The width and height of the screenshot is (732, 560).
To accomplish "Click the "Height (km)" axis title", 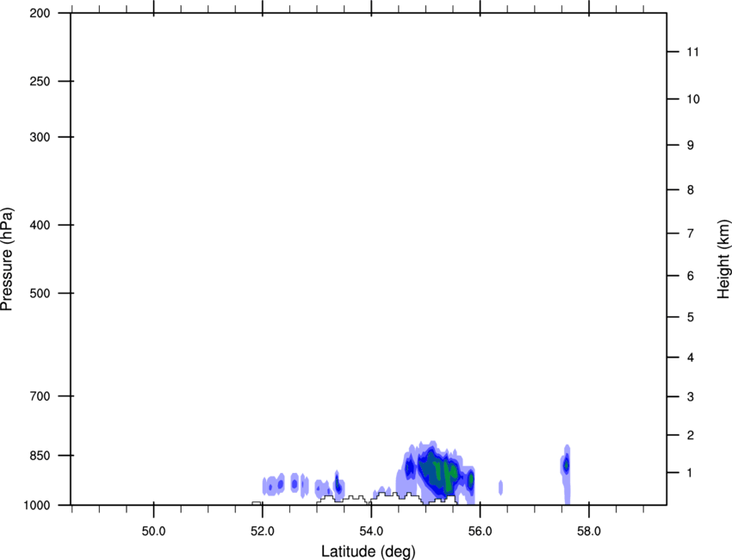I will pos(723,259).
